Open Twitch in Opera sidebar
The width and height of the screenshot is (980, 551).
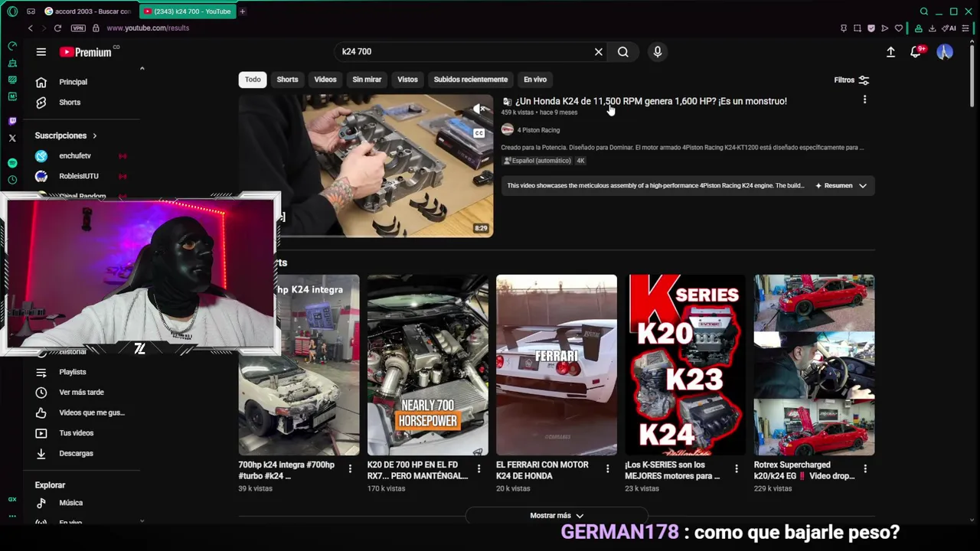(12, 121)
